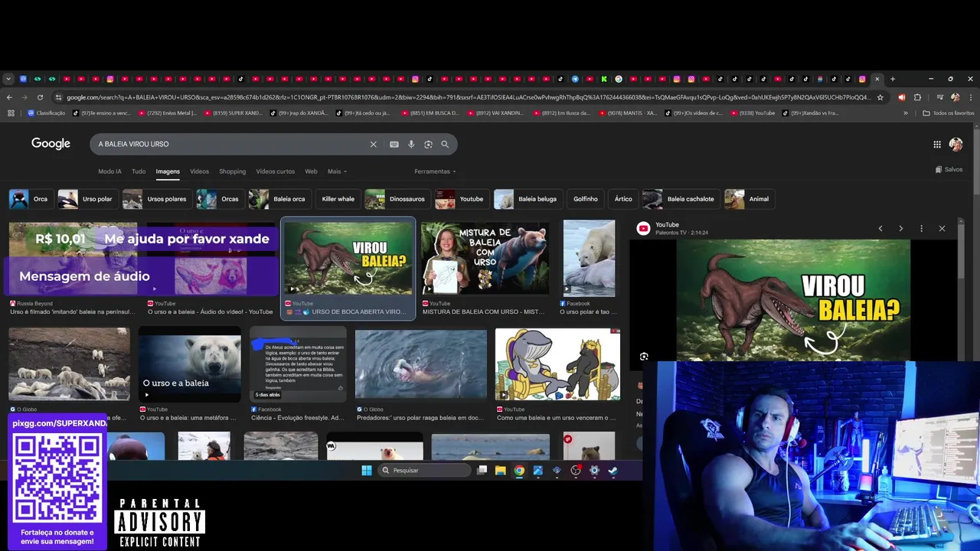Open the Classificação bookmark
The height and width of the screenshot is (551, 980).
click(x=47, y=113)
